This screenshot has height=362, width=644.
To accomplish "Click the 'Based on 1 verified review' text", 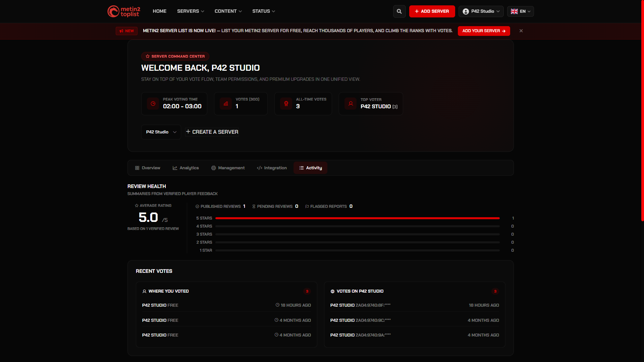I will [153, 229].
